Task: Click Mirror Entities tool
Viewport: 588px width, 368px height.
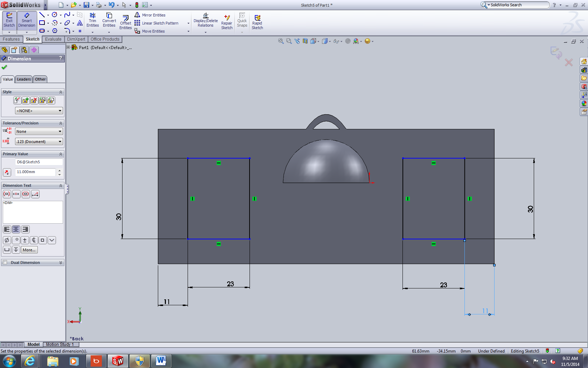Action: [x=150, y=15]
